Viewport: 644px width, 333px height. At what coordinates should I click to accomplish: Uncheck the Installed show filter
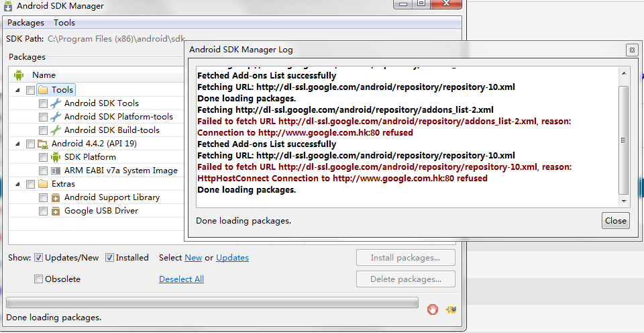pos(109,258)
